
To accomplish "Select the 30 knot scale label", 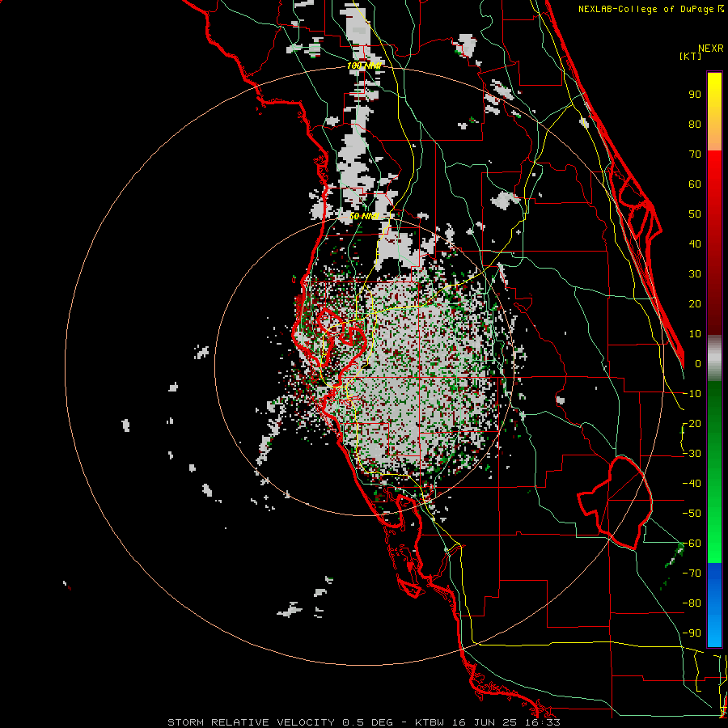I will (x=695, y=274).
